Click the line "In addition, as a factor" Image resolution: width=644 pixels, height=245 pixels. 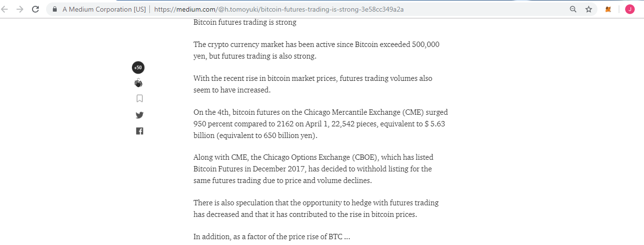(272, 237)
